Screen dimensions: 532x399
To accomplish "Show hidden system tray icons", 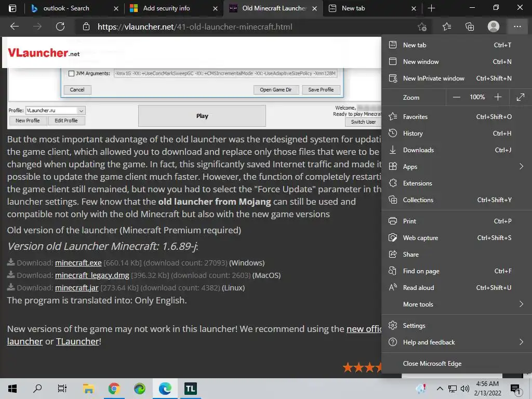I will click(440, 389).
